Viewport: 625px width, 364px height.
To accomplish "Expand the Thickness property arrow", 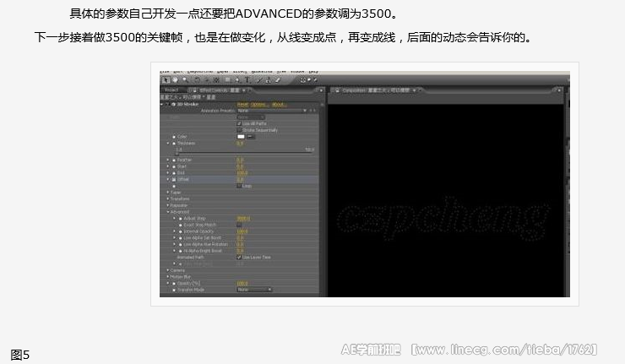I will 168,143.
